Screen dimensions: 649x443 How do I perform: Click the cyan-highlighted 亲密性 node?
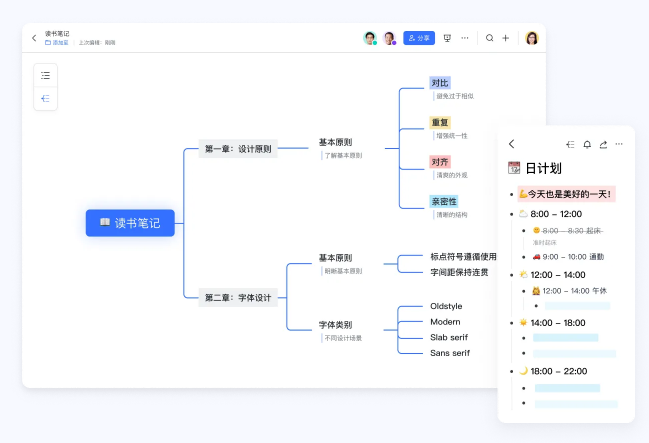pos(444,202)
